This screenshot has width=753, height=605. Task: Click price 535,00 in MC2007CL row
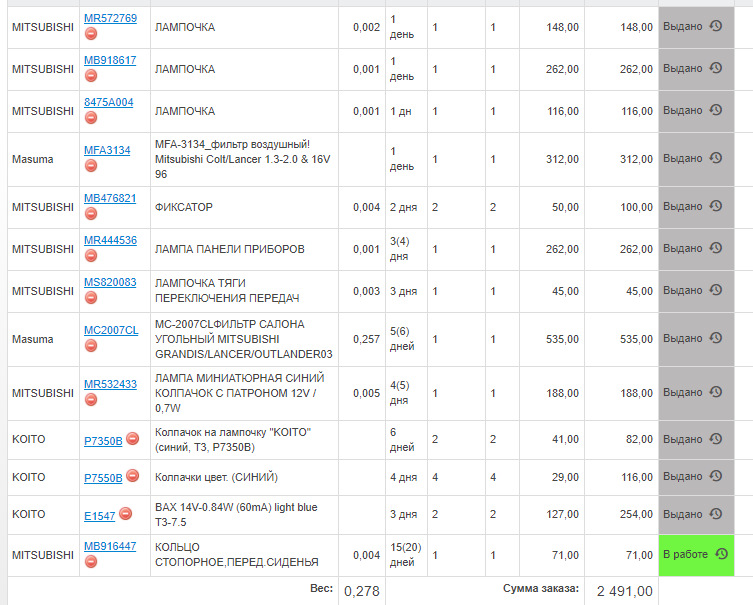[x=562, y=339]
